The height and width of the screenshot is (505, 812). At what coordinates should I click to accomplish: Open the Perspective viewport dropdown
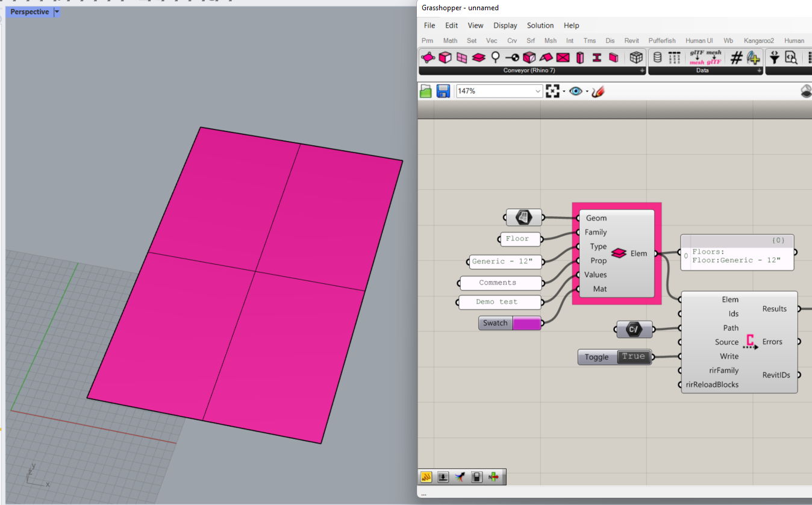click(57, 11)
